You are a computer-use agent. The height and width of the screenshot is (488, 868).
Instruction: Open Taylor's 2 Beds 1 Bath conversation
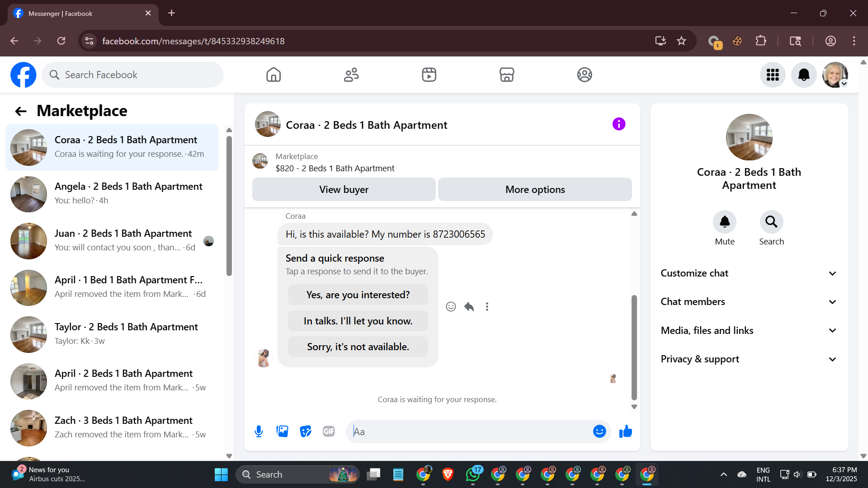(112, 334)
